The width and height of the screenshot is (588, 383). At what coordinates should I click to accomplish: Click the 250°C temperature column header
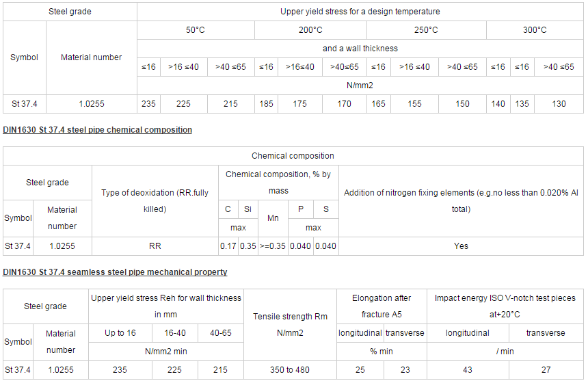(x=426, y=30)
